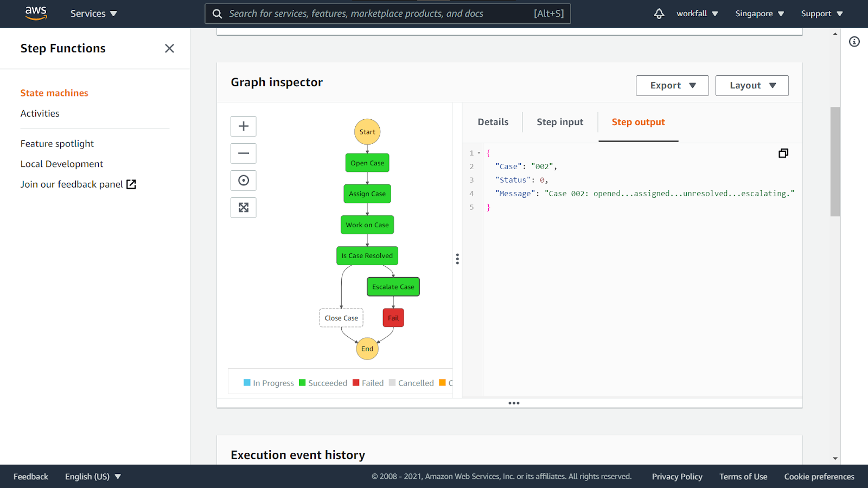Viewport: 868px width, 488px height.
Task: Open Cookie preferences
Action: 819,477
